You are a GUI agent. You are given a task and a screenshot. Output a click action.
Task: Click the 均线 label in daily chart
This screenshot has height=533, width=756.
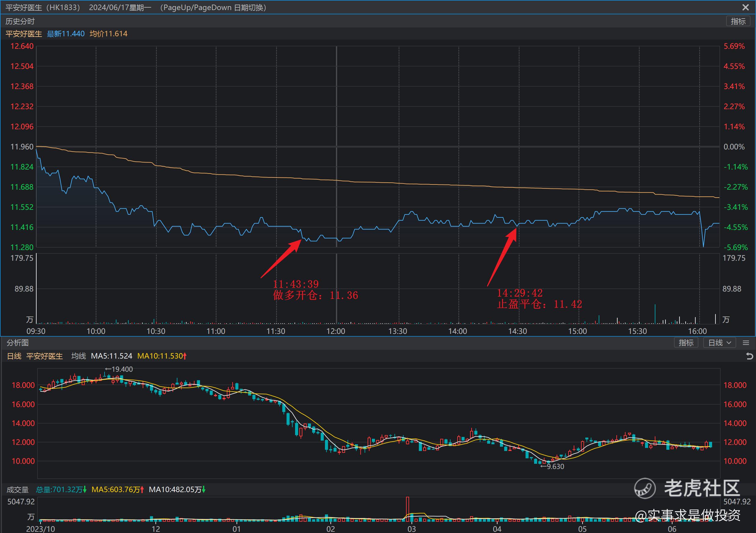pyautogui.click(x=78, y=356)
